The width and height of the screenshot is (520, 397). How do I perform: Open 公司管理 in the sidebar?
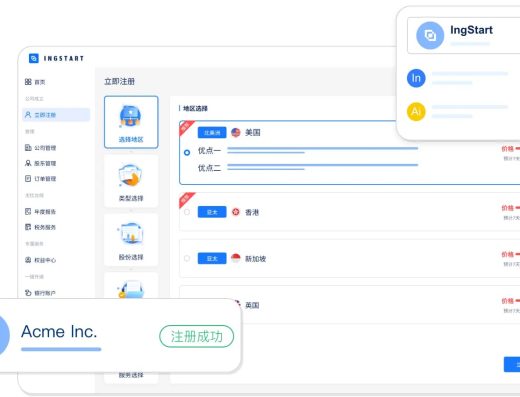click(x=40, y=148)
